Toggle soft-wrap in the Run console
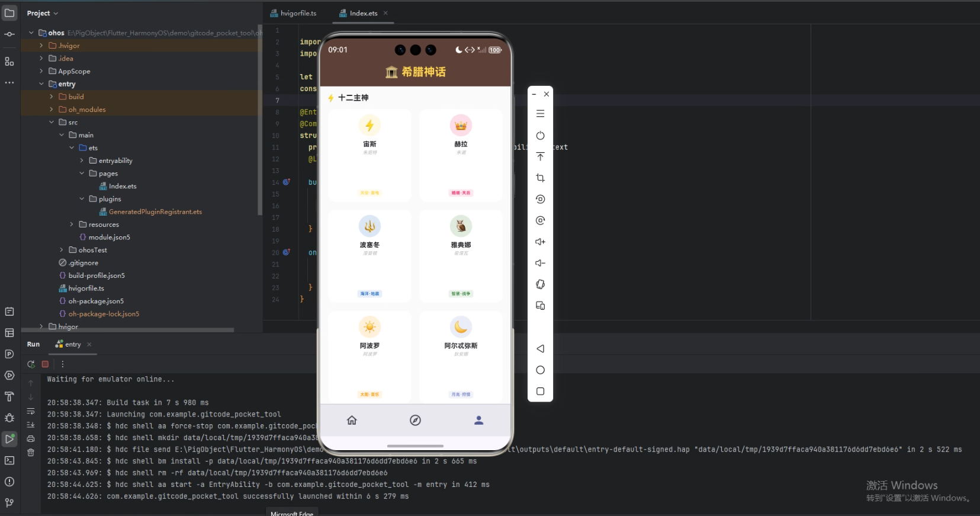980x516 pixels. pyautogui.click(x=31, y=411)
